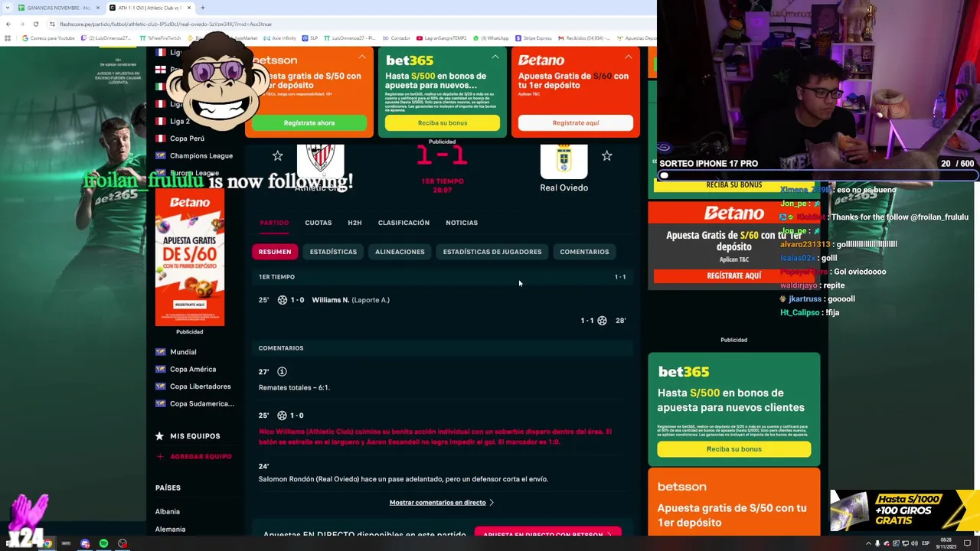This screenshot has width=980, height=551.
Task: Select the COMENTARIOS sub-tab
Action: (x=584, y=252)
